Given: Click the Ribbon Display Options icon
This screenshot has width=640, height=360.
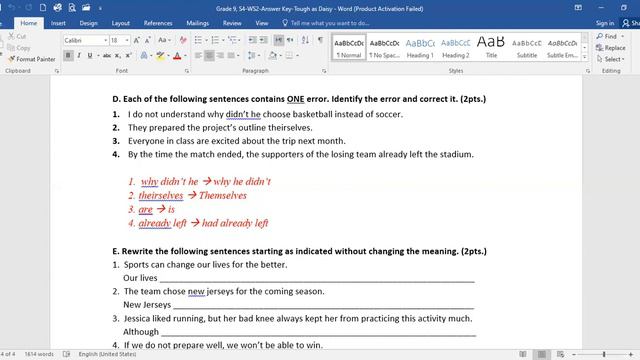Looking at the screenshot, I should [578, 8].
